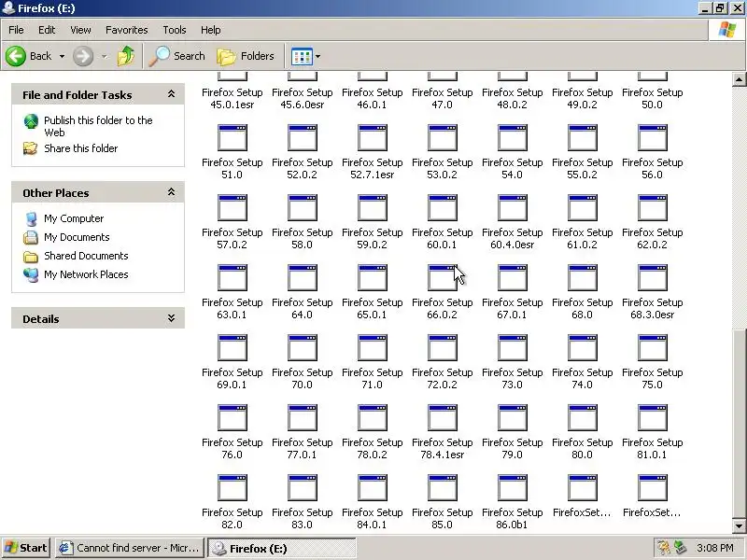The height and width of the screenshot is (560, 747).
Task: Go to My Documents
Action: (x=77, y=237)
